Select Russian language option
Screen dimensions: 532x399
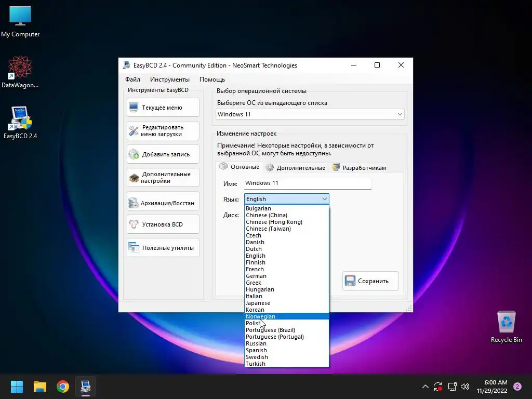click(x=287, y=344)
